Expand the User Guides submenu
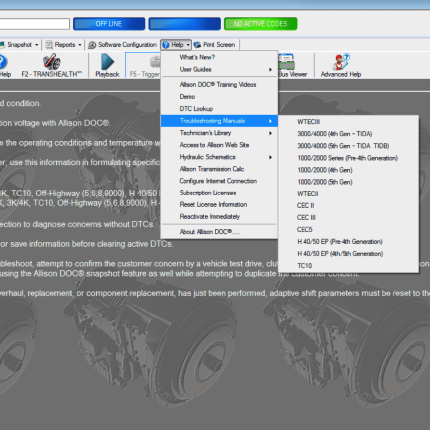430x430 pixels. 219,69
